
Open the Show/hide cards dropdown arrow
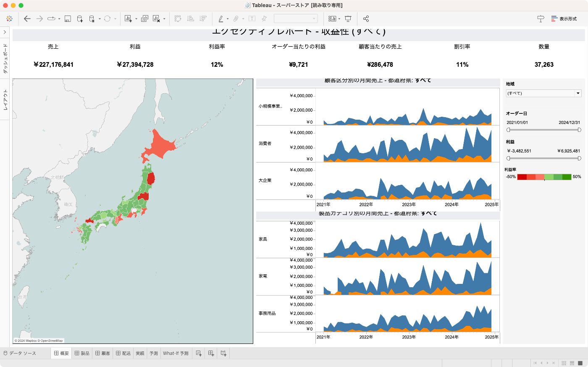point(339,19)
